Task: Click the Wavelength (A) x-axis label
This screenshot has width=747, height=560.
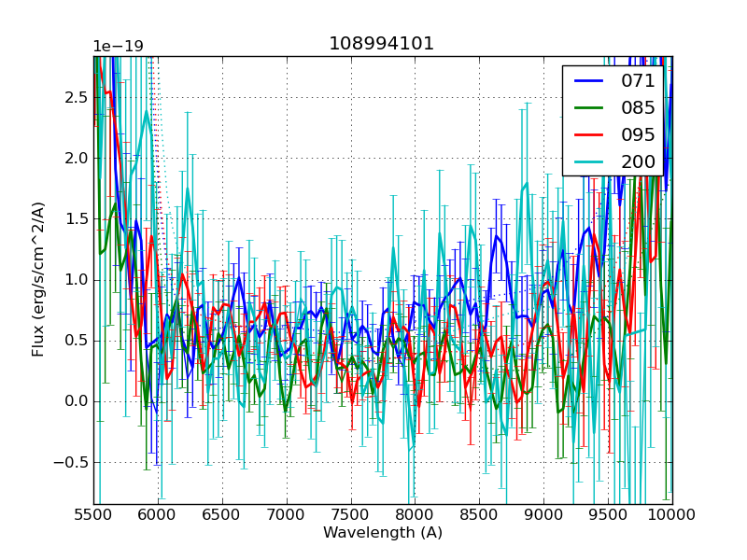Action: [383, 533]
